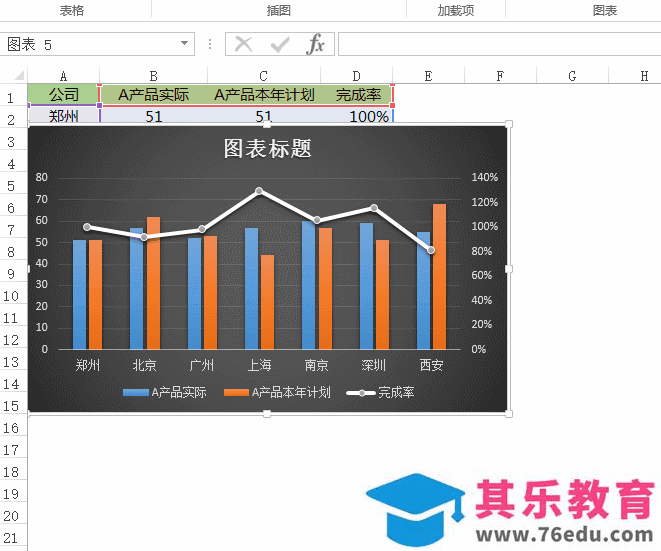Open the Insert Function fx icon
The image size is (661, 551).
316,44
